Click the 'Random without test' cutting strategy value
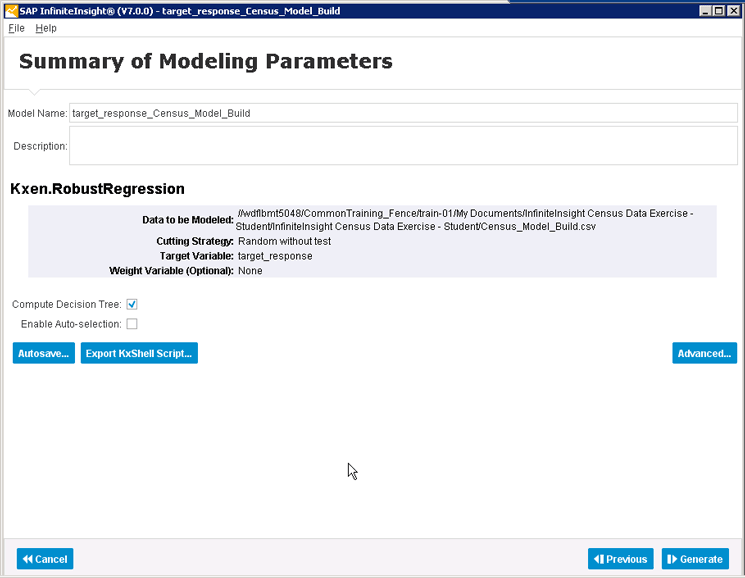Image resolution: width=745 pixels, height=578 pixels. (284, 241)
